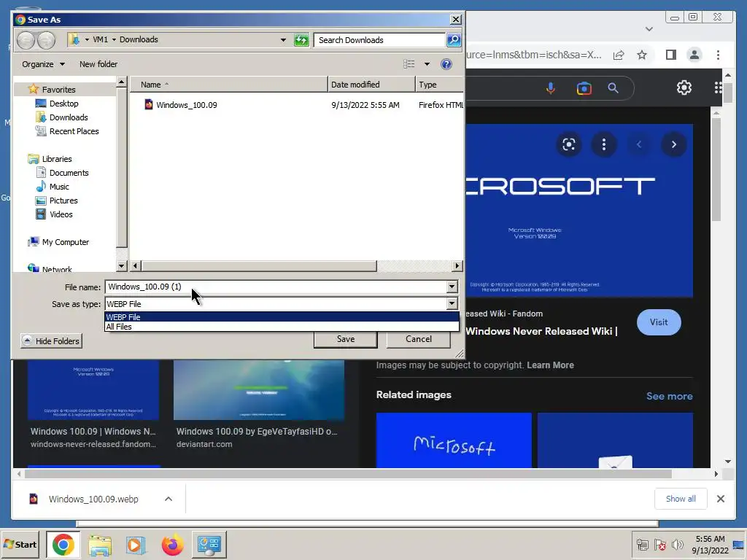This screenshot has width=747, height=560.
Task: Select Recent Places in navigation pane
Action: pos(74,131)
